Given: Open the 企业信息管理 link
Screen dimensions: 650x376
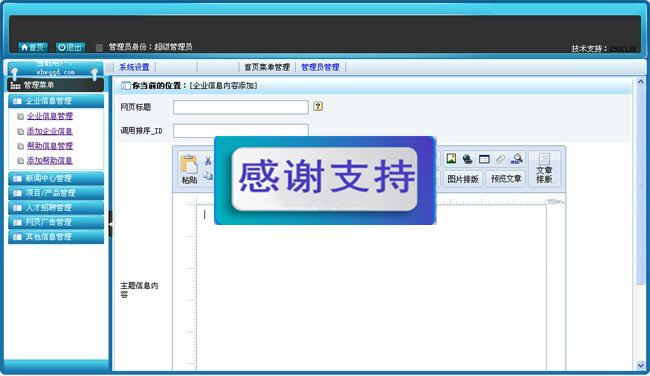Looking at the screenshot, I should tap(50, 116).
